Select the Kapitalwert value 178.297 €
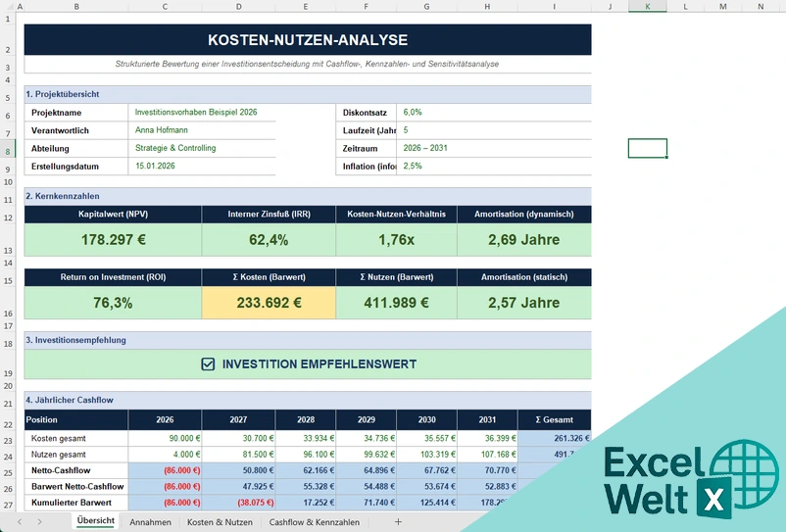 (114, 239)
